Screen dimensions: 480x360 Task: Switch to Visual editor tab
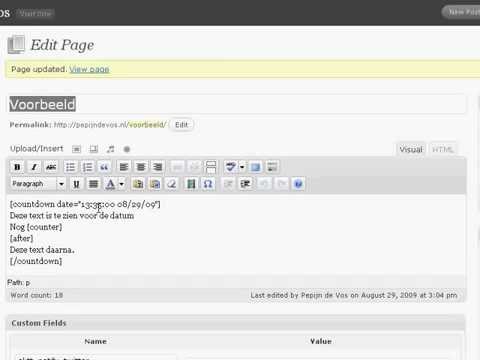[x=411, y=149]
